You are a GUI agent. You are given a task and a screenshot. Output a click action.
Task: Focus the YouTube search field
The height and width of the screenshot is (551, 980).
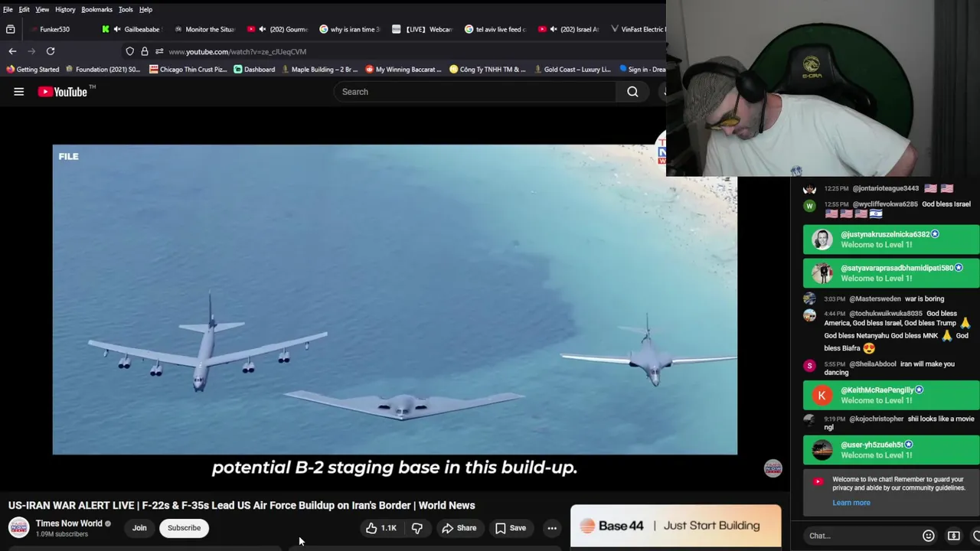click(475, 92)
